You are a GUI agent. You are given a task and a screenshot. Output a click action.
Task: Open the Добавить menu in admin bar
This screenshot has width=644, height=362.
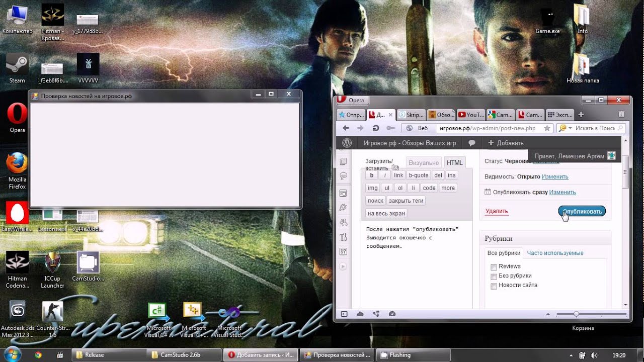tap(506, 143)
